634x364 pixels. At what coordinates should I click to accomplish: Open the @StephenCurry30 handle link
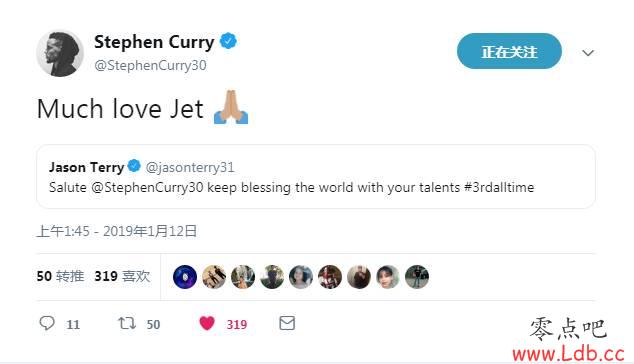coord(150,65)
